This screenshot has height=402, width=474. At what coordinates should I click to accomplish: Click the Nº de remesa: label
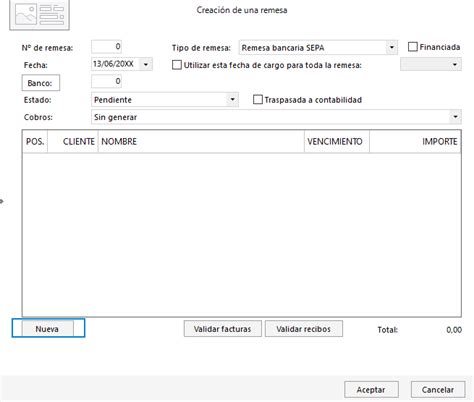click(47, 48)
